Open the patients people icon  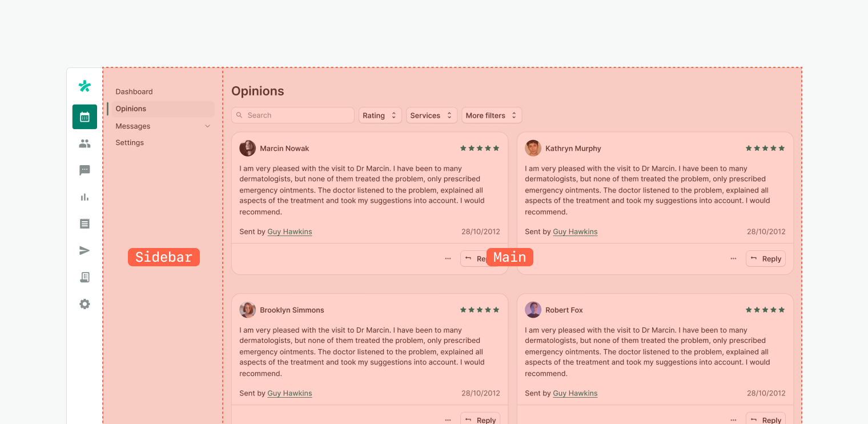tap(85, 143)
